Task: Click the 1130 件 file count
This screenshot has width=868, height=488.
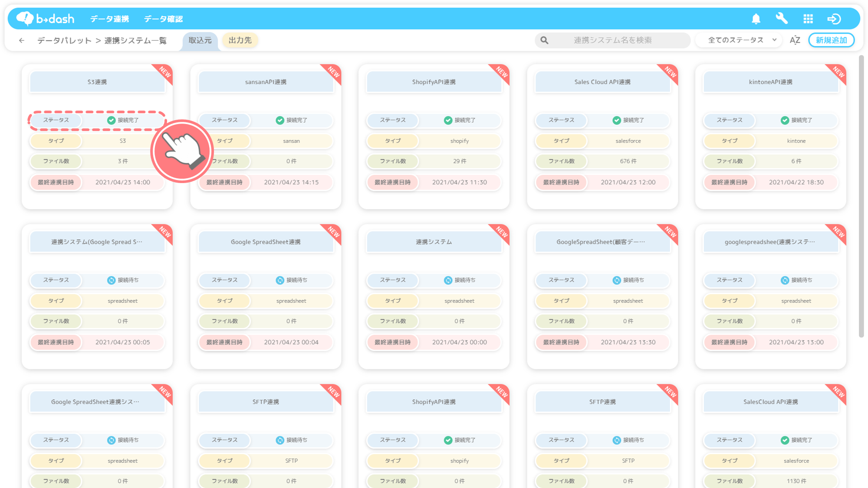Action: point(796,481)
